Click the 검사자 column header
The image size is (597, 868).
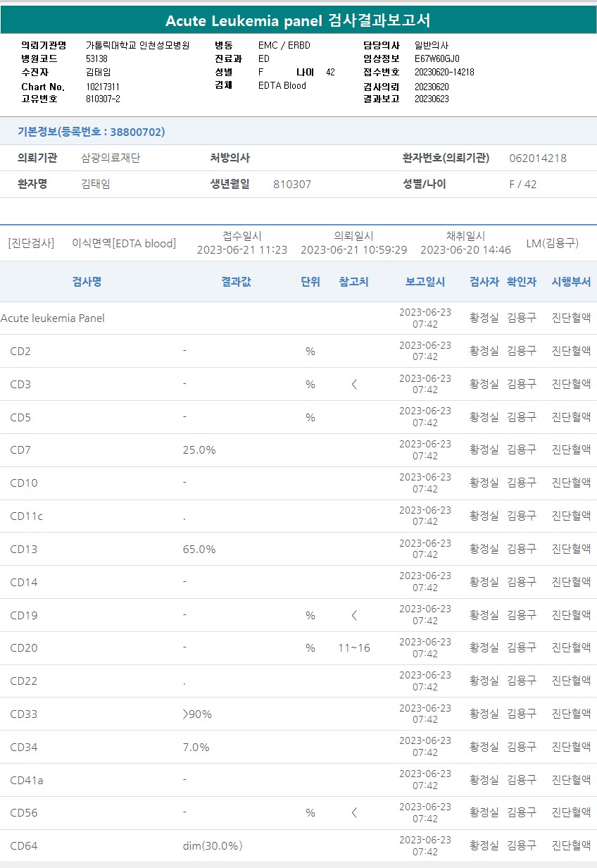tap(484, 282)
